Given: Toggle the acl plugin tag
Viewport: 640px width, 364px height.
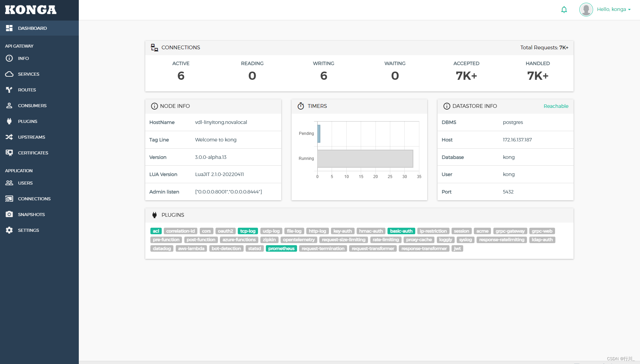Looking at the screenshot, I should 156,231.
